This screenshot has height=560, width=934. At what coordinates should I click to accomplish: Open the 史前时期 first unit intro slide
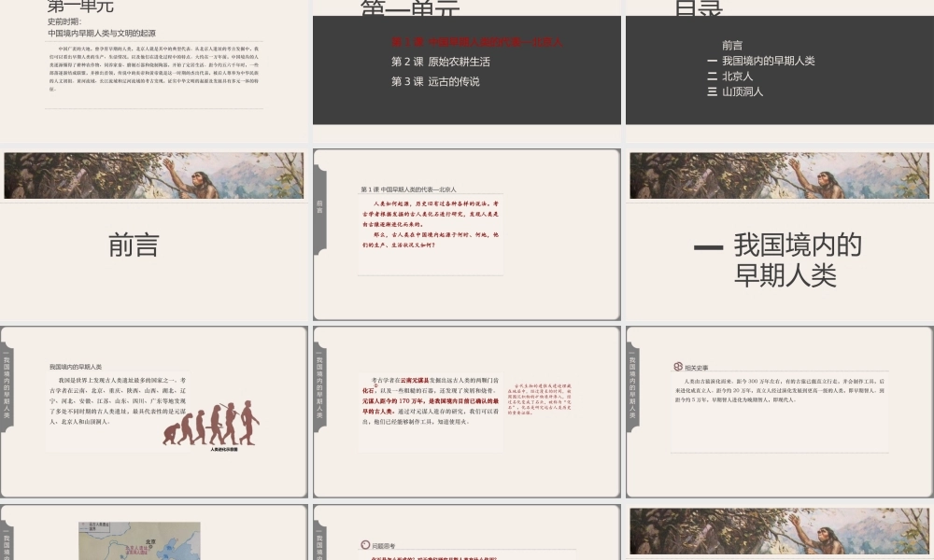[x=154, y=70]
